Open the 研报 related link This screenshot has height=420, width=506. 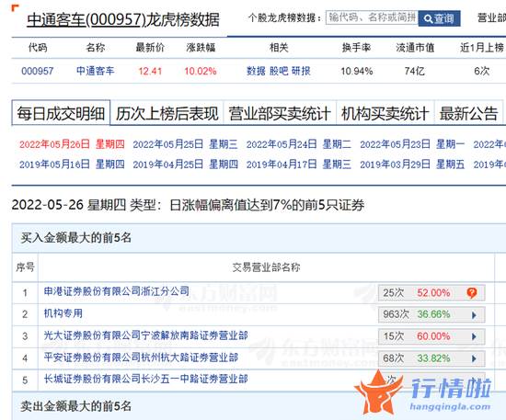click(301, 71)
